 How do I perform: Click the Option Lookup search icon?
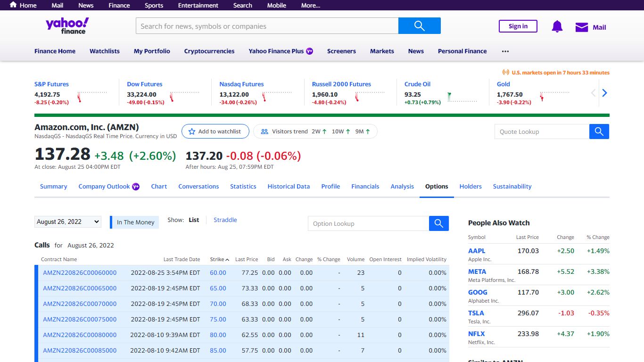438,223
